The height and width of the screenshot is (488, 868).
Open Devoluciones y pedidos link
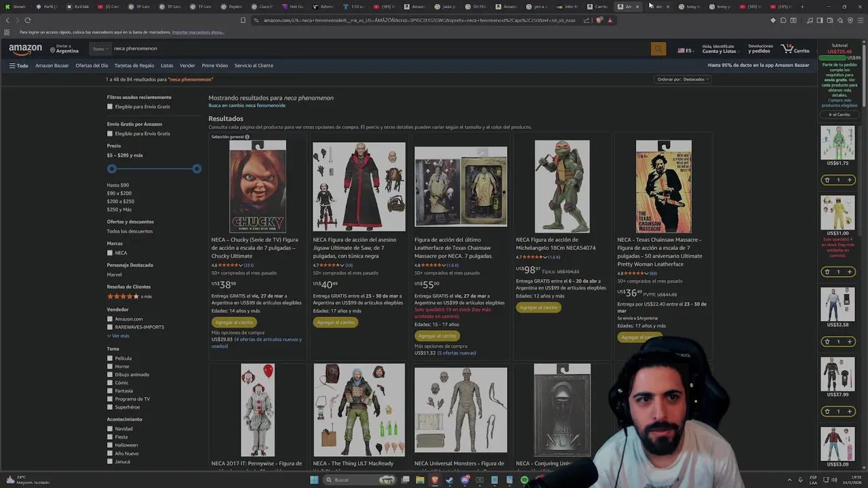[x=760, y=49]
